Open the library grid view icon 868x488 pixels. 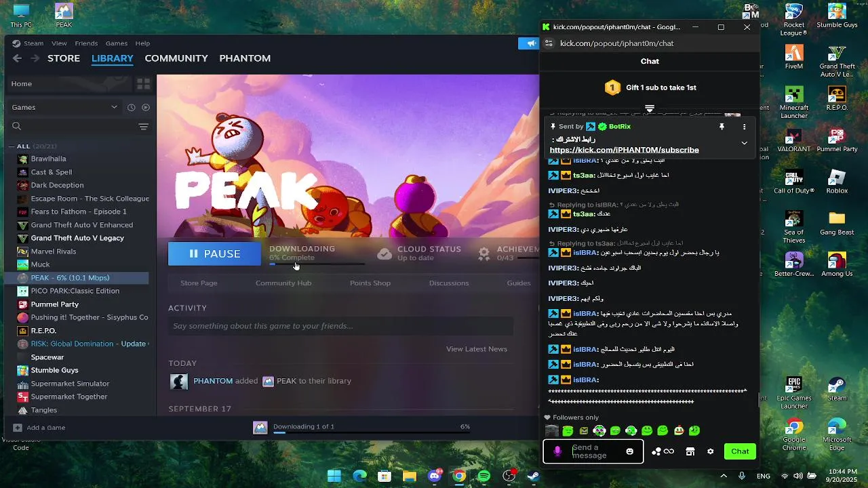143,83
